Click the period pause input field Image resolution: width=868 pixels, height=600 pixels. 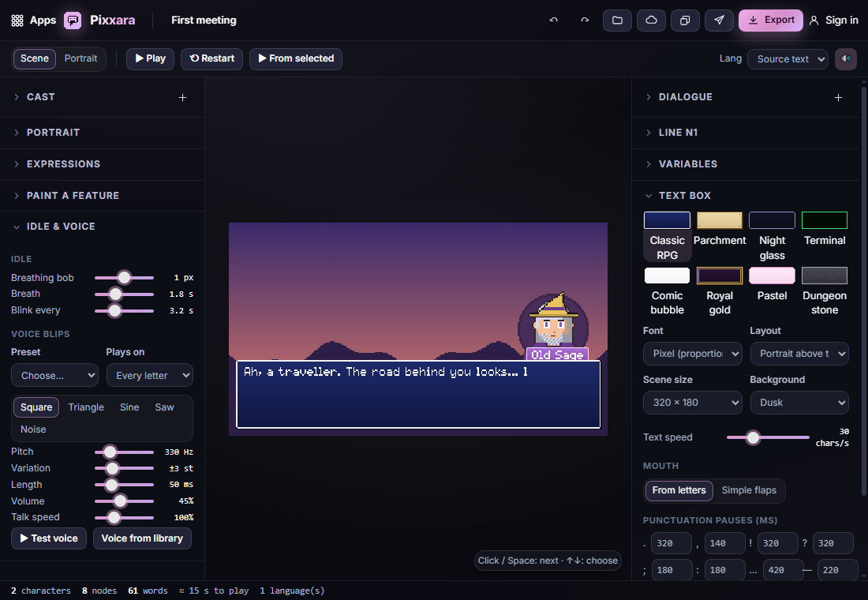672,543
